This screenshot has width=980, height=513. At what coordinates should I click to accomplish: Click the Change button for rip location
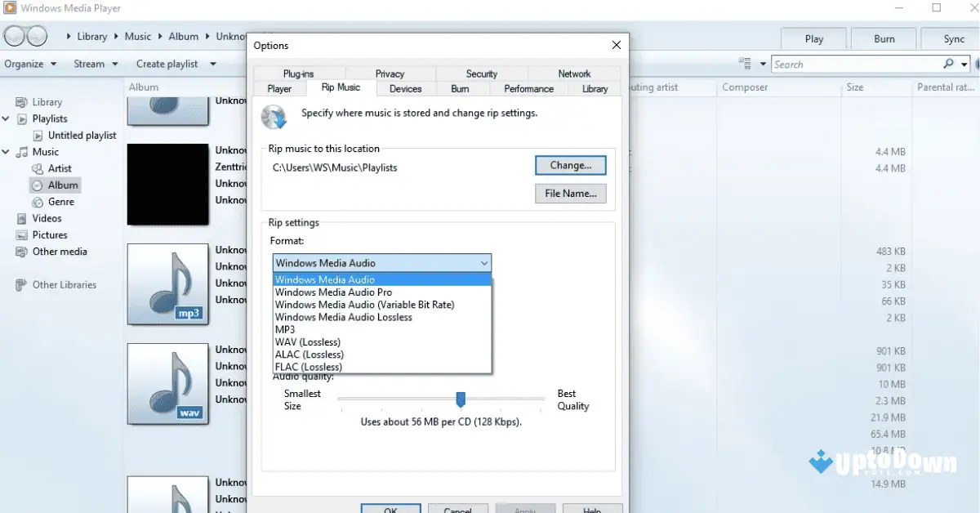570,165
